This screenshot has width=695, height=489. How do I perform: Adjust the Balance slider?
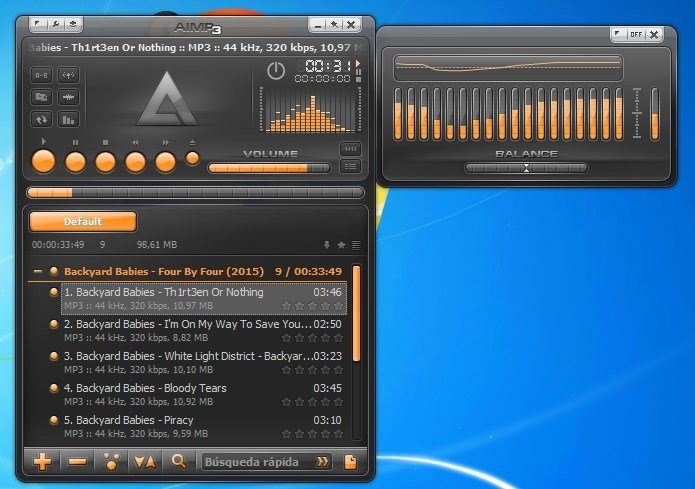(526, 168)
